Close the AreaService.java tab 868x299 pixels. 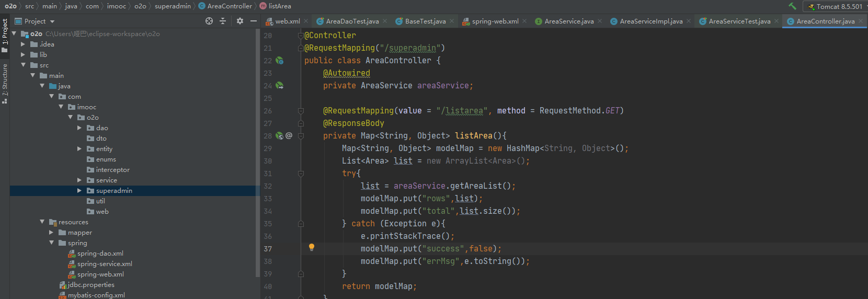click(600, 21)
